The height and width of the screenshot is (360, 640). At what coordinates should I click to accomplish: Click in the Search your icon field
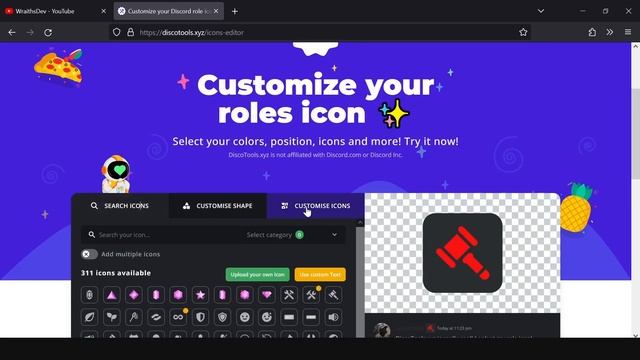tap(163, 235)
